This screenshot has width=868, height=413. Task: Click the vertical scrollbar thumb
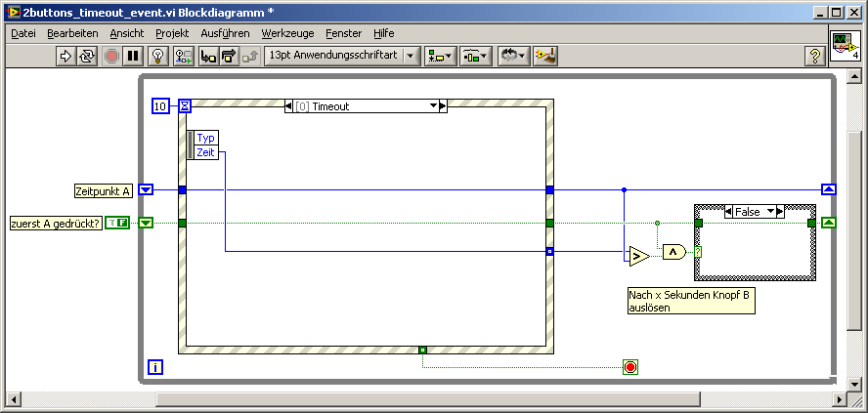click(854, 231)
